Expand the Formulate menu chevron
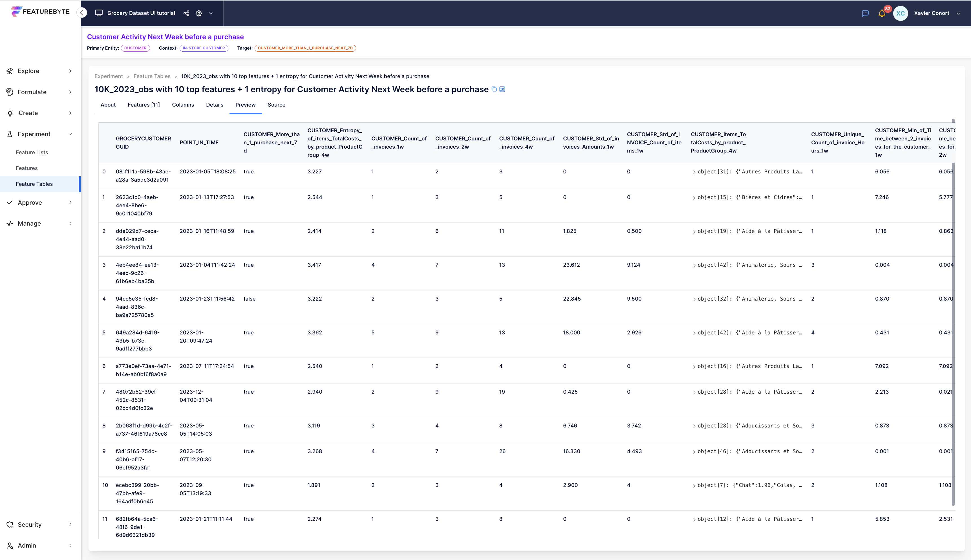The width and height of the screenshot is (971, 560). 70,92
